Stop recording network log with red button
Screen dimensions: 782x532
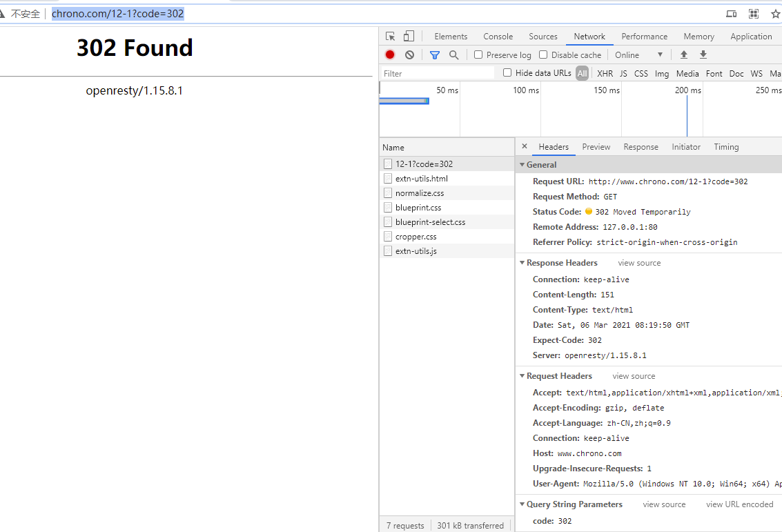point(390,55)
